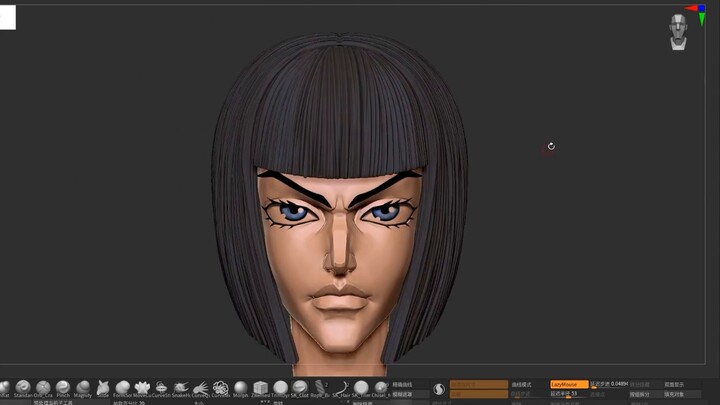Image resolution: width=720 pixels, height=405 pixels.
Task: Click the 填充对象 fill object button
Action: (676, 395)
